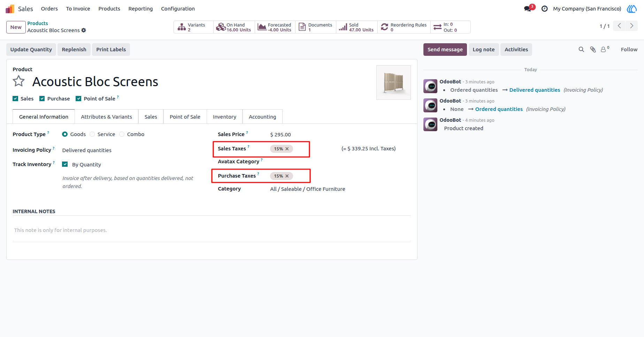Click the Update Quantity button
Screen dimensions: 644x337
coord(31,50)
